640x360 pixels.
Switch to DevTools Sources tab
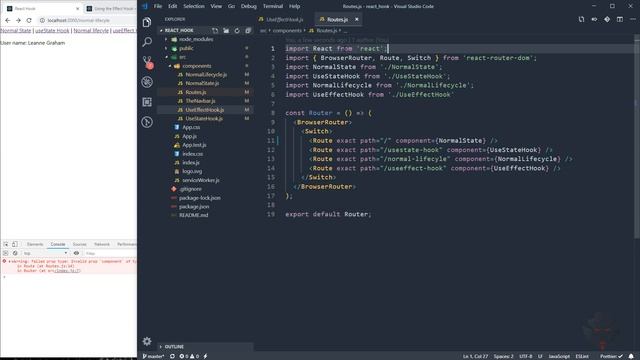(80, 244)
